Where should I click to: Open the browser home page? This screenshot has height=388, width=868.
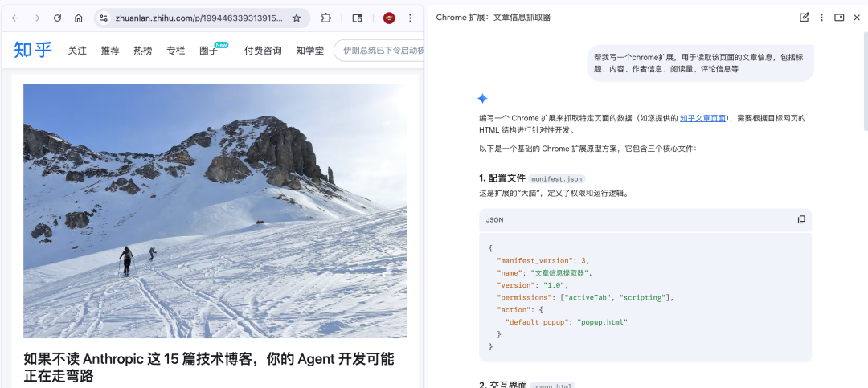[x=78, y=18]
